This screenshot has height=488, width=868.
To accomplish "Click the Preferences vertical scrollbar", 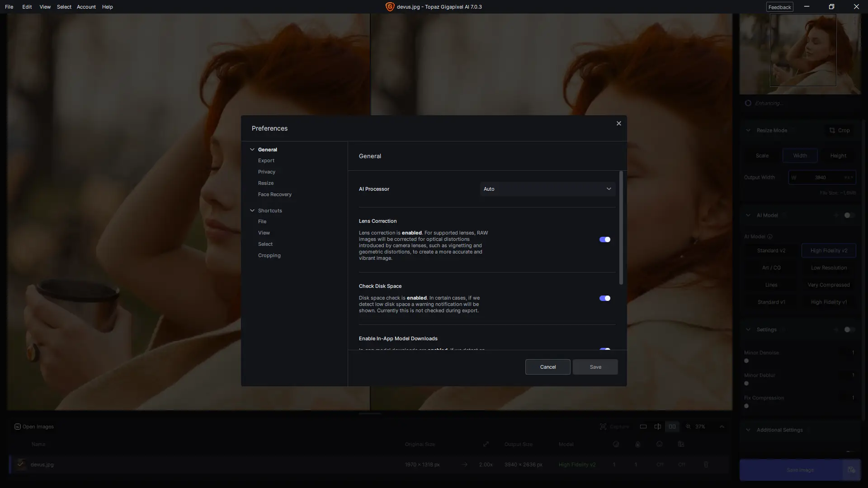I will pyautogui.click(x=621, y=228).
